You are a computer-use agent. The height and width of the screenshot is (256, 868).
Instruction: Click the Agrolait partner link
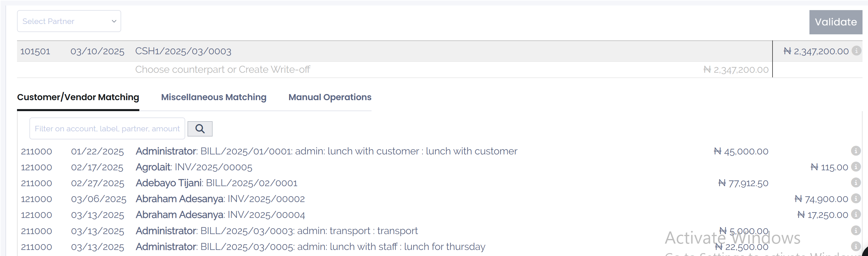(x=153, y=167)
